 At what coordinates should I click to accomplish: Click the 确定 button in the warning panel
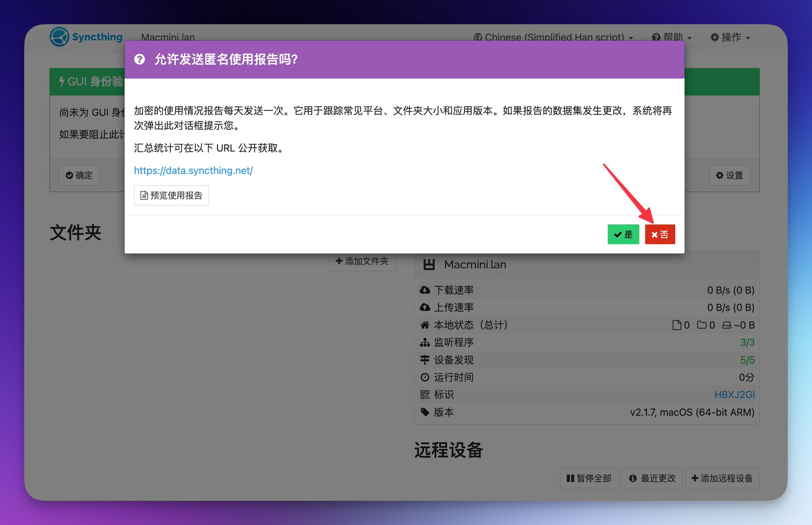click(79, 175)
